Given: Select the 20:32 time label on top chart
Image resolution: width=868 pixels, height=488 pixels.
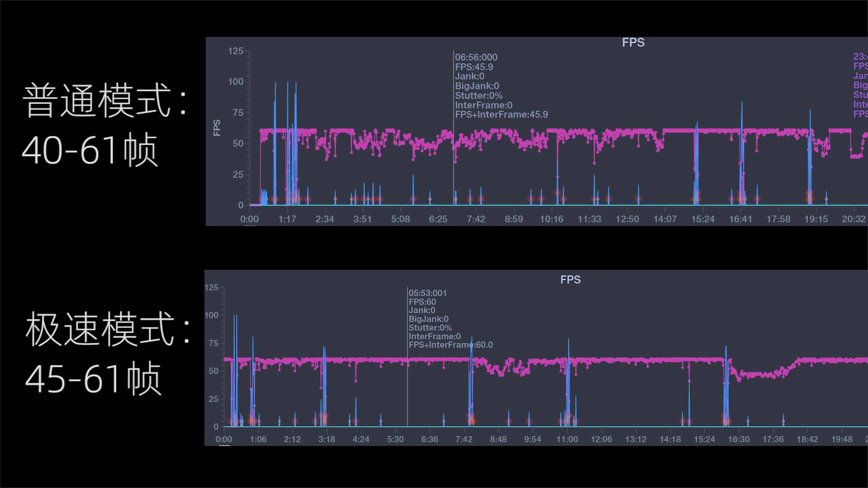Looking at the screenshot, I should [853, 219].
